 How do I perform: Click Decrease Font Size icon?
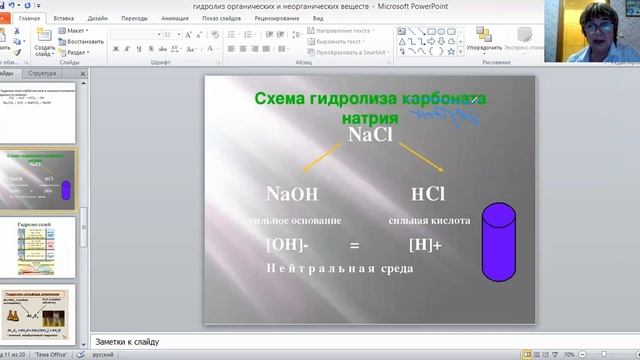click(199, 35)
